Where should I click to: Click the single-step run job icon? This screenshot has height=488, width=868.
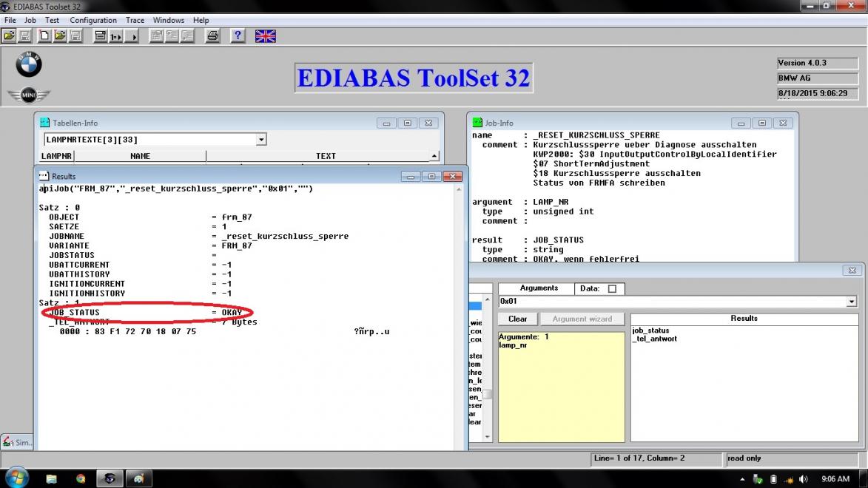[x=115, y=35]
